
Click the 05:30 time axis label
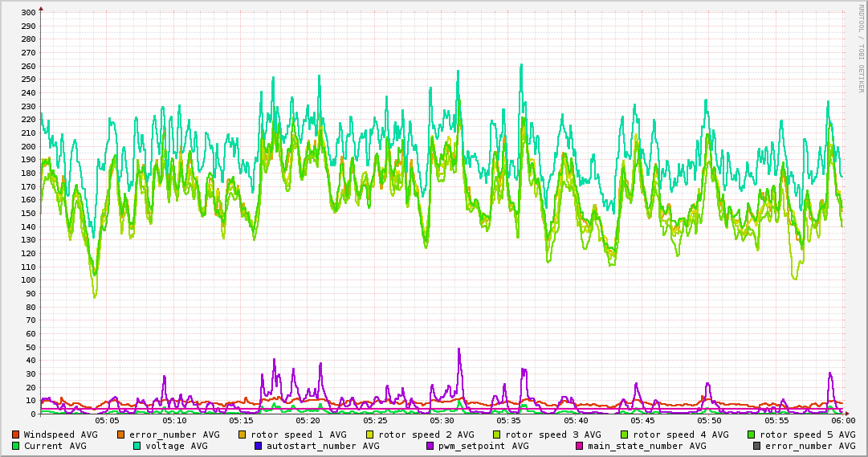442,421
